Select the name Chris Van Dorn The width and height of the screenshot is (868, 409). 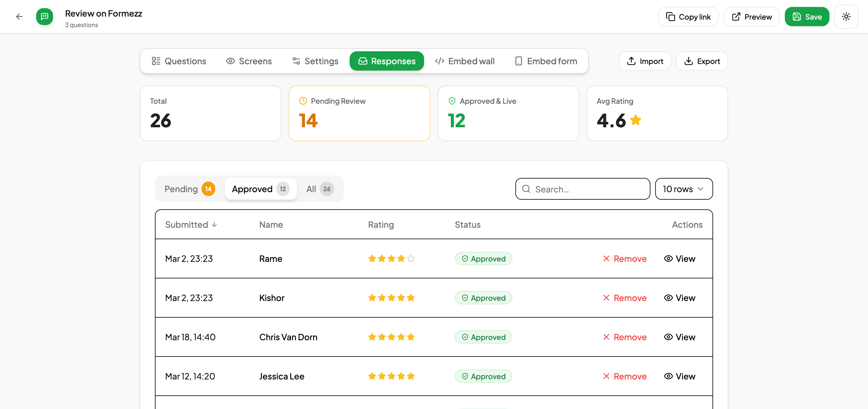(x=288, y=337)
